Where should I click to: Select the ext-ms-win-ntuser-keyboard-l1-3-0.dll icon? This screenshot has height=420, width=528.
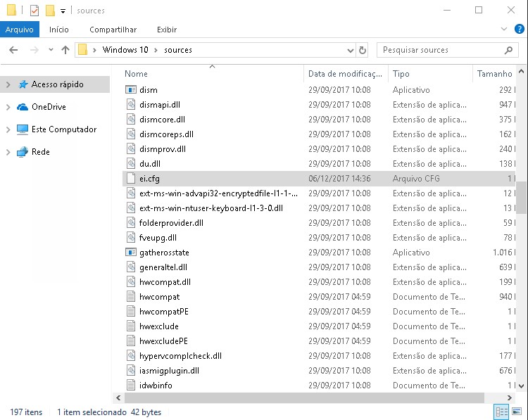(x=131, y=208)
